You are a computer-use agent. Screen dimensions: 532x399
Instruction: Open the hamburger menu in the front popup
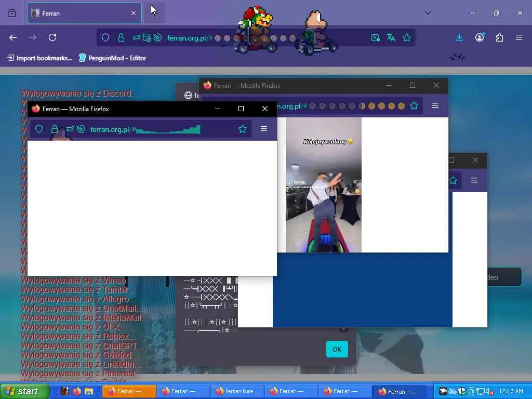263,129
